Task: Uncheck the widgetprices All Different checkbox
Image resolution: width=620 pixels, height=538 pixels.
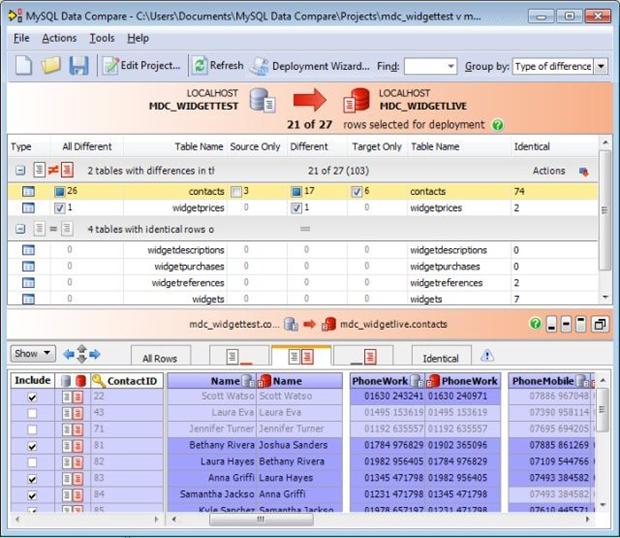Action: (60, 208)
